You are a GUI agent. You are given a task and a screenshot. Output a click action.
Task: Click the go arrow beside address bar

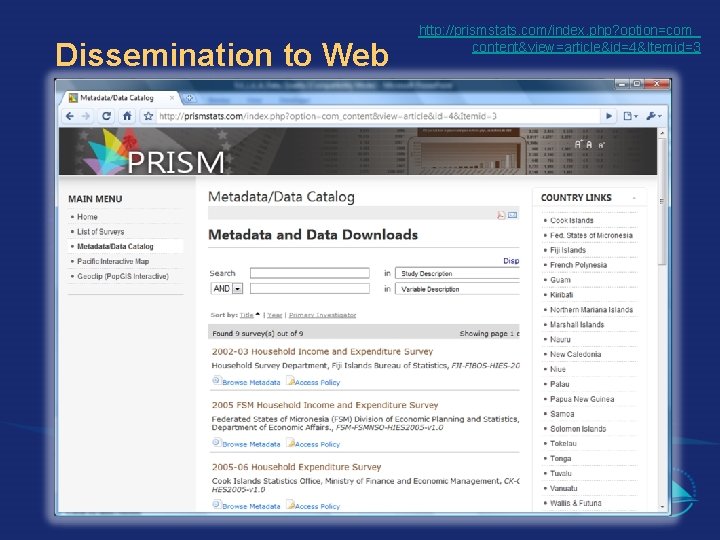[x=609, y=116]
